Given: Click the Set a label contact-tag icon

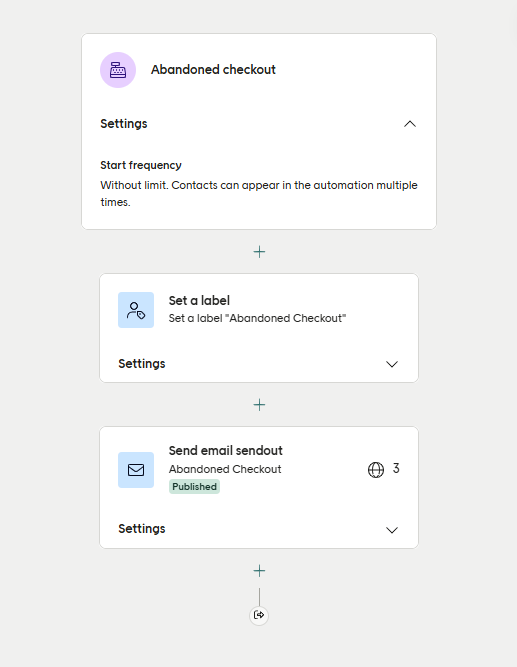Looking at the screenshot, I should pyautogui.click(x=136, y=310).
